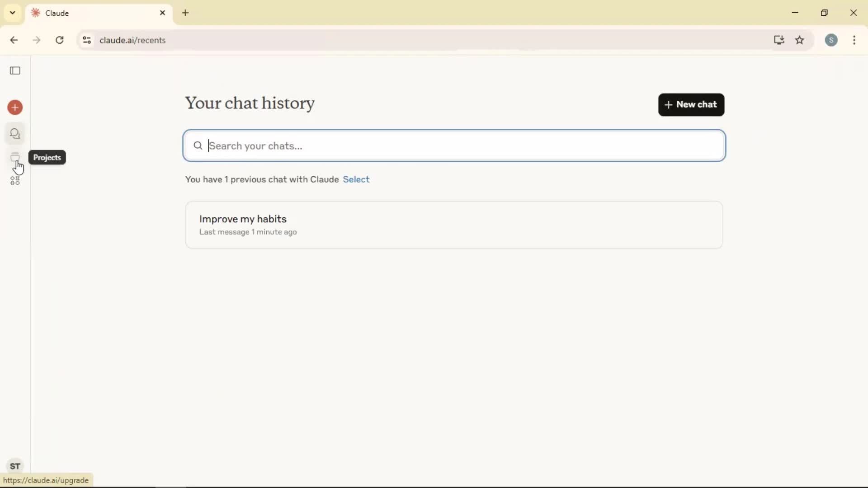Reload the page with refresh icon
Screen dimensions: 868x488
coord(60,40)
